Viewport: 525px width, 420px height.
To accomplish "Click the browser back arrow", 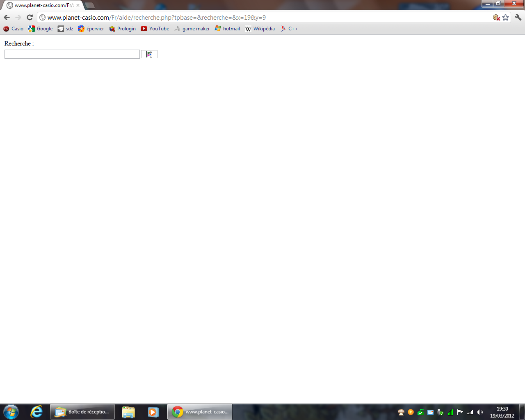I will (x=7, y=17).
